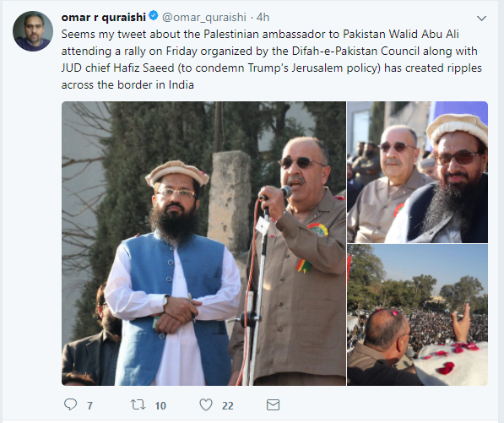Viewport: 504px width, 423px height.
Task: Open the omar r quraishi display name link
Action: click(104, 17)
